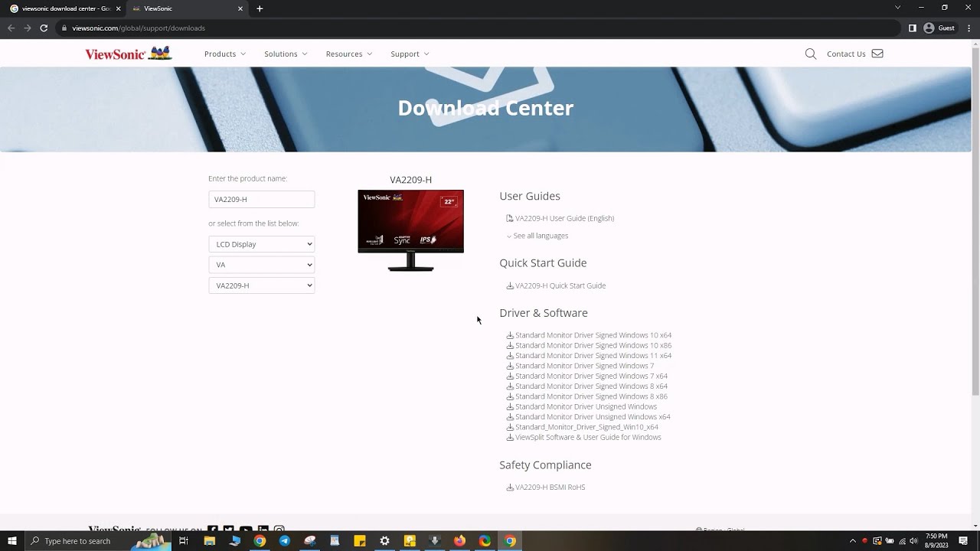Open Sticky Notes from the taskbar
The width and height of the screenshot is (980, 551).
click(360, 541)
